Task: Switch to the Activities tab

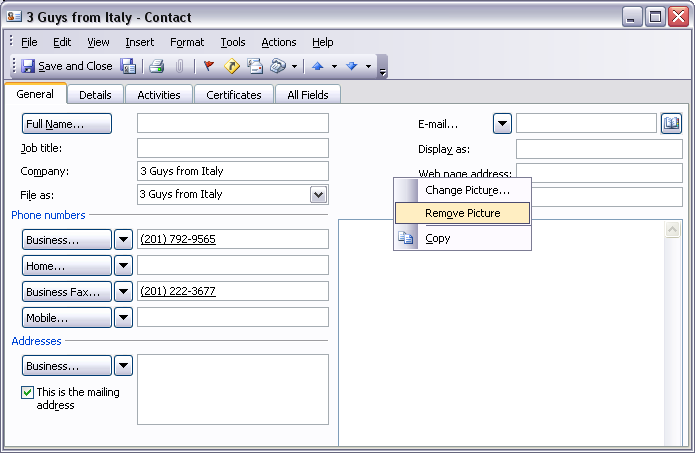Action: point(159,95)
